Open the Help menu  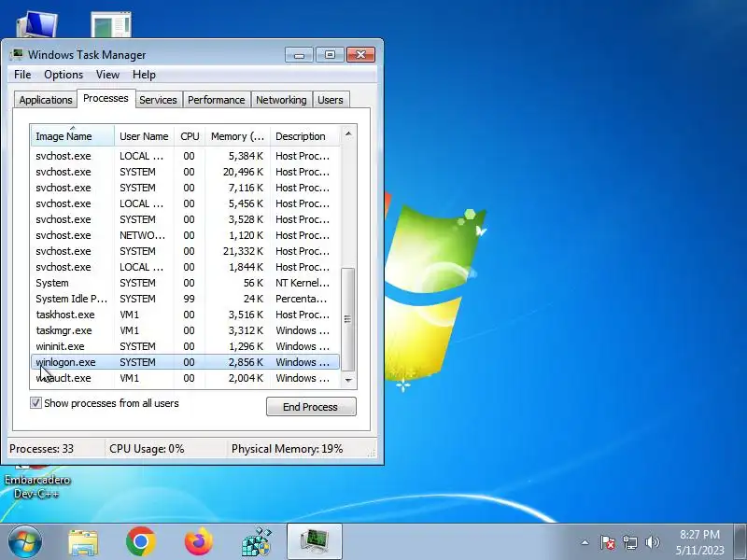click(x=144, y=75)
